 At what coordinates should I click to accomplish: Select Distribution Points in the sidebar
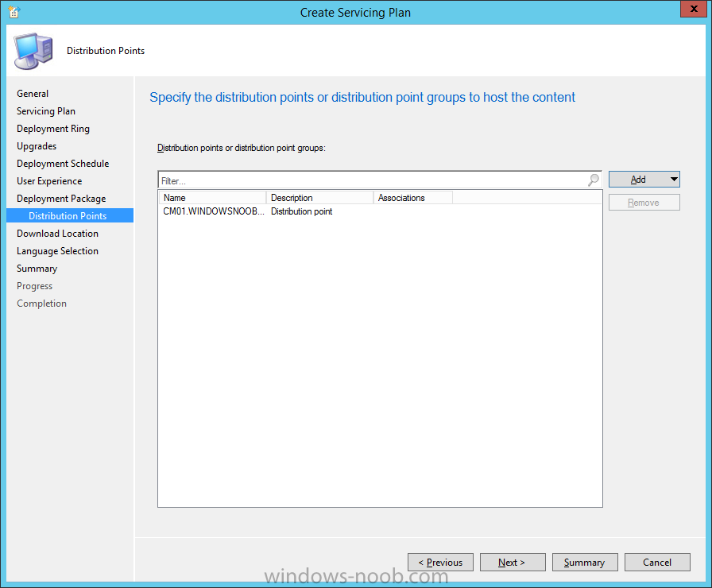tap(70, 215)
